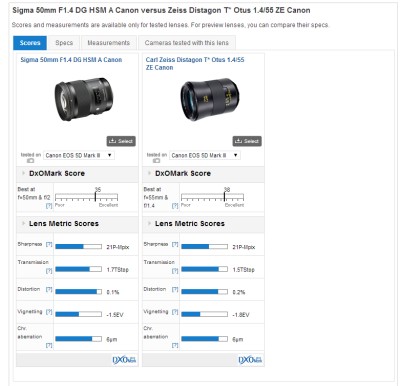The height and width of the screenshot is (386, 400).
Task: Select Sigma -1.5EV vignetting value
Action: point(115,315)
